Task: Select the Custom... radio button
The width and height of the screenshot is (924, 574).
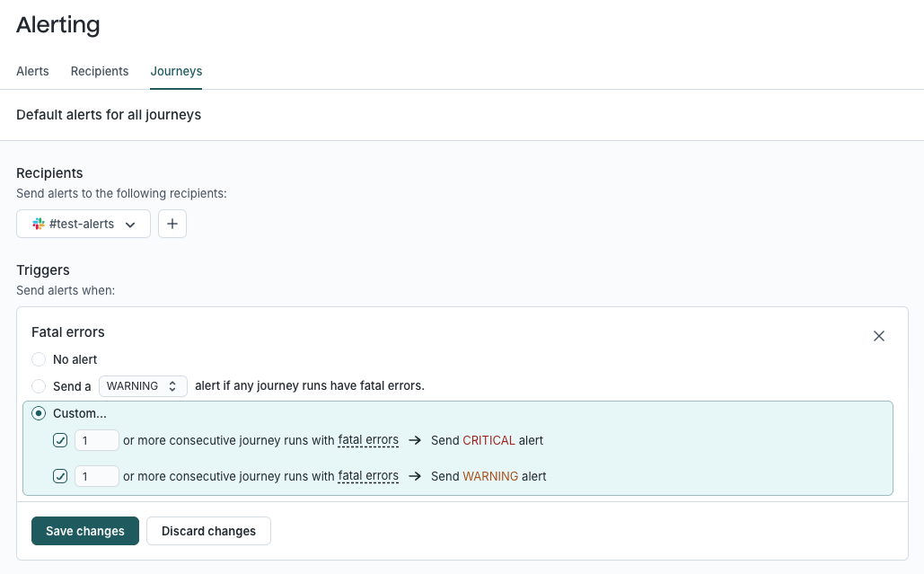Action: tap(39, 413)
